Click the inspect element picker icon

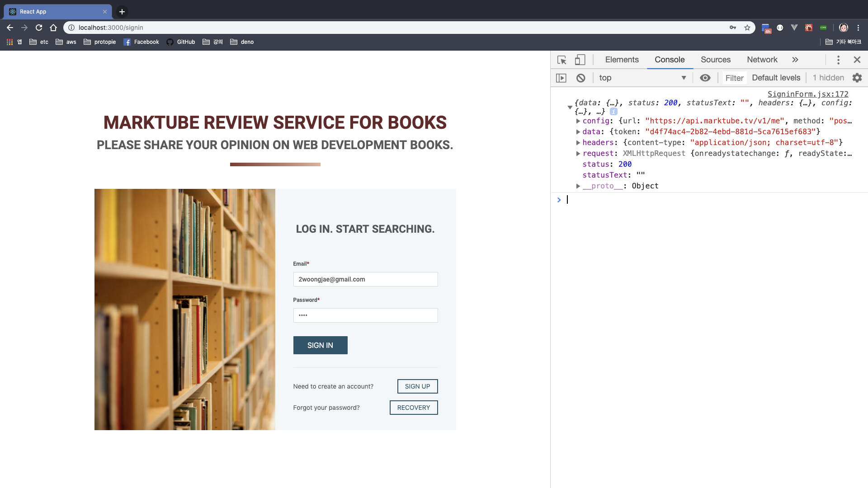coord(562,60)
